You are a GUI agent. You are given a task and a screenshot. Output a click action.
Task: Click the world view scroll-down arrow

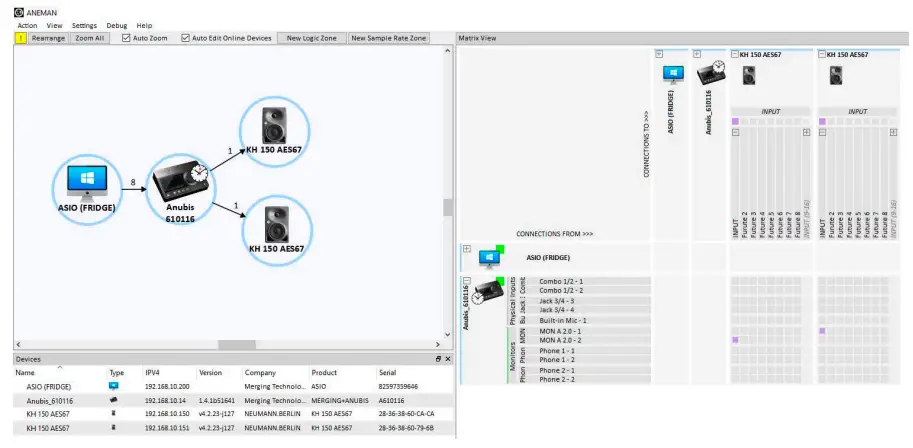click(447, 334)
